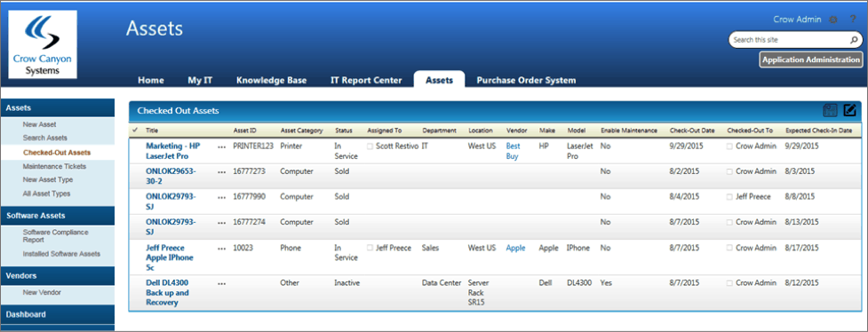
Task: Open ellipsis menu for ONLOK29653-30-2
Action: [222, 172]
